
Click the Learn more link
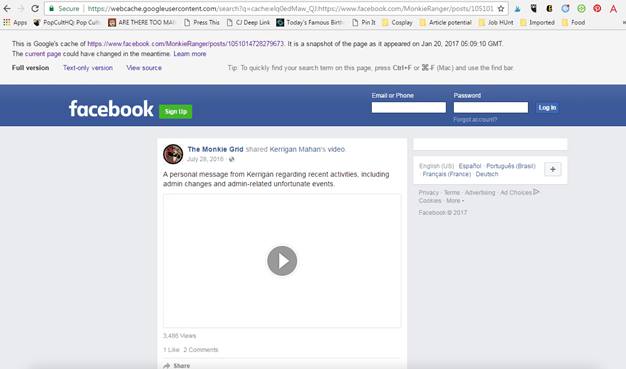tap(190, 54)
